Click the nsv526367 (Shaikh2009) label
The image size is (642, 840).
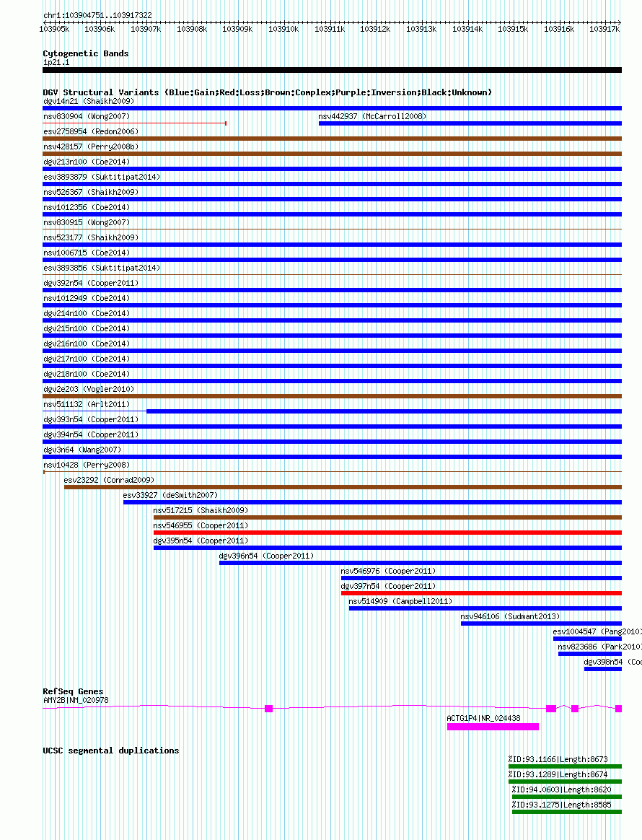[x=91, y=192]
